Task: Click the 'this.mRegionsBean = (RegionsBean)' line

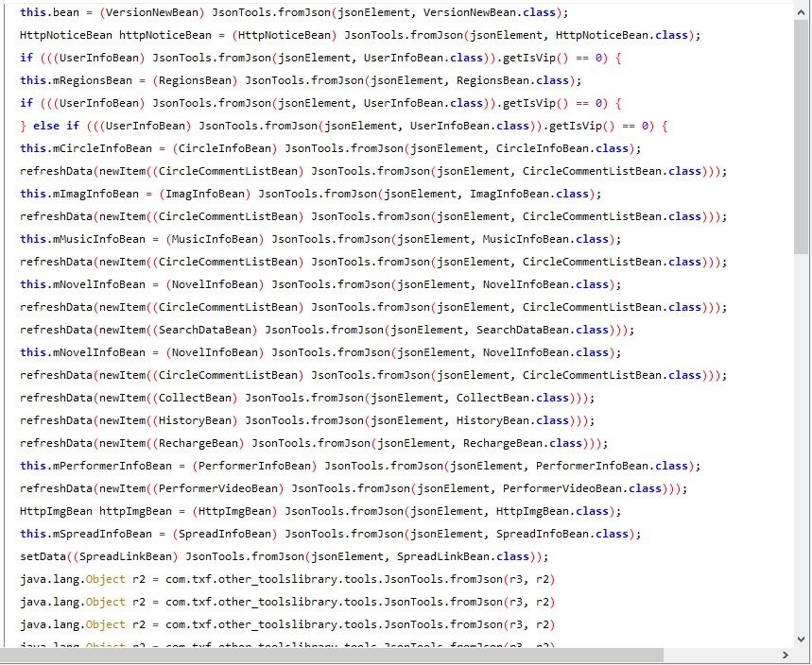Action: [x=301, y=80]
